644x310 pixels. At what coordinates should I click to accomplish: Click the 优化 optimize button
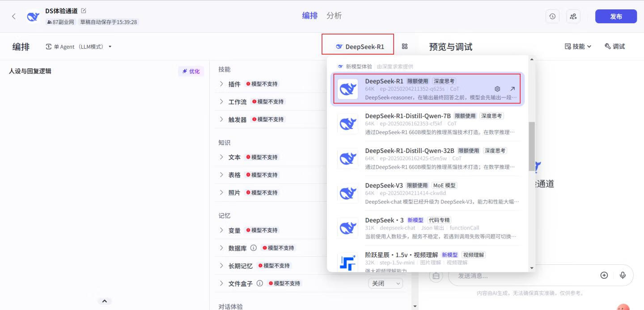click(x=191, y=71)
